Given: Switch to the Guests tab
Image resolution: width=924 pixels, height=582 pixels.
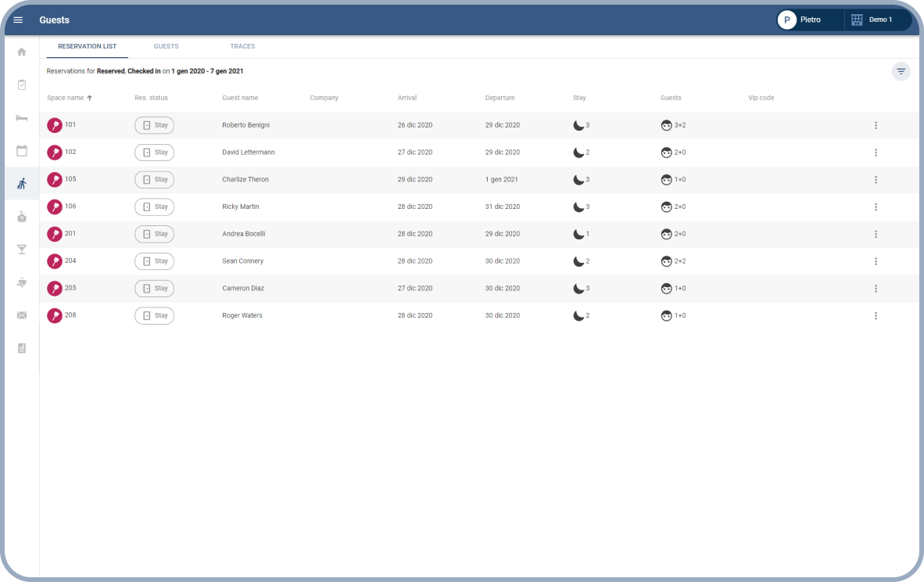Looking at the screenshot, I should (166, 46).
